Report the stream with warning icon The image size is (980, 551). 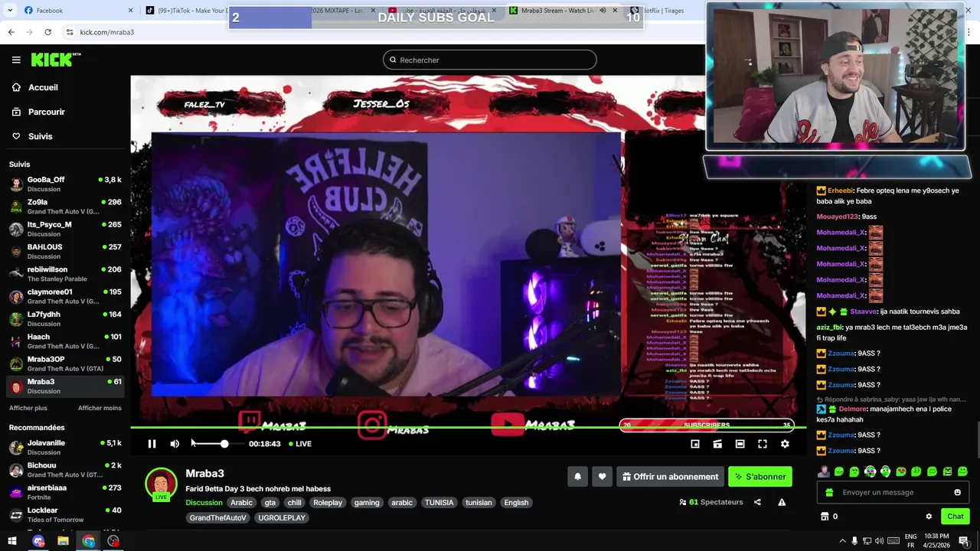coord(782,502)
